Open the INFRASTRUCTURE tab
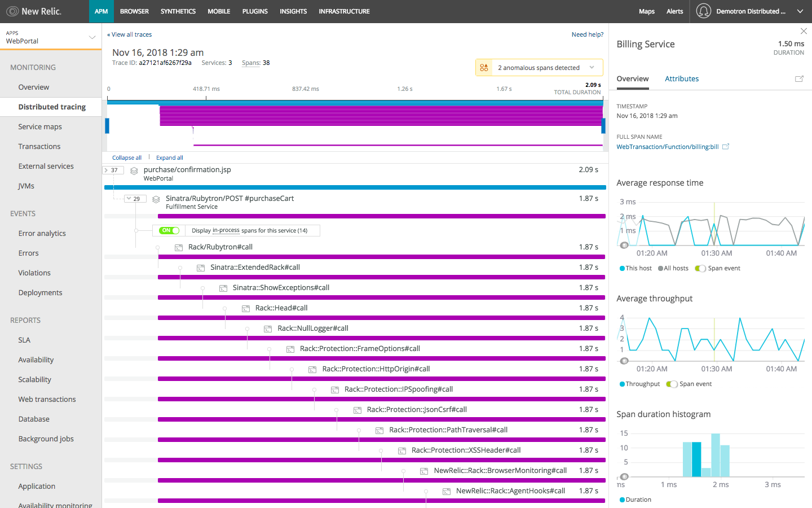Viewport: 812px width, 508px height. coord(344,11)
